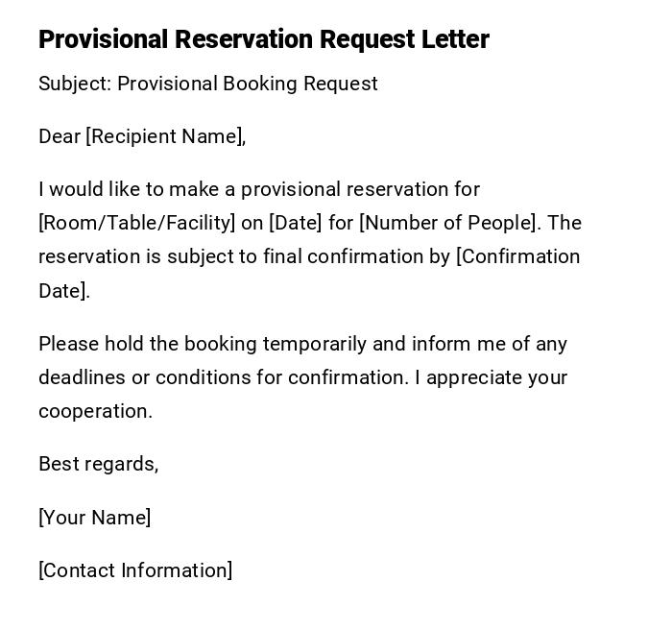
Task: Click the word 'cooperation.'
Action: tap(95, 411)
